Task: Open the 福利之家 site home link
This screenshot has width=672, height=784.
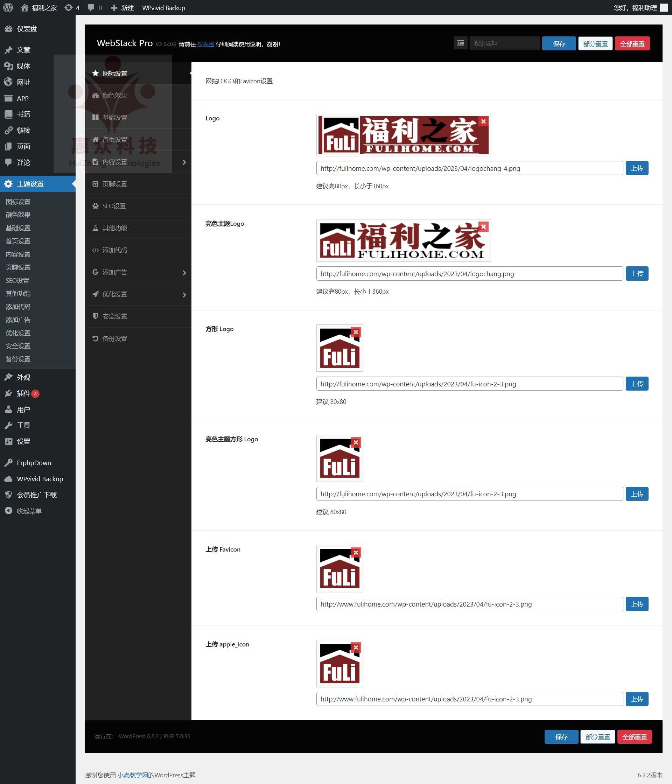Action: [x=38, y=8]
